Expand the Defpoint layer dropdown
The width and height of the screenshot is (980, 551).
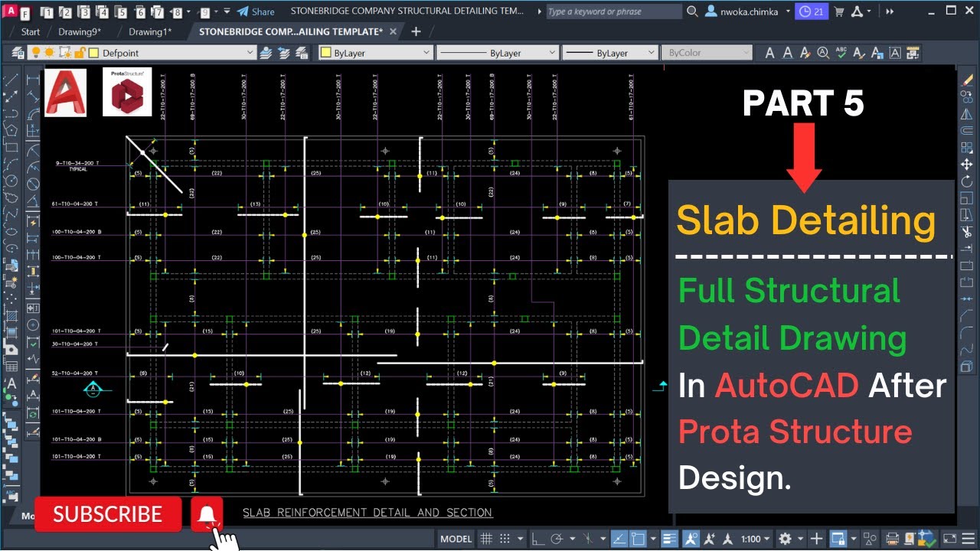coord(249,53)
